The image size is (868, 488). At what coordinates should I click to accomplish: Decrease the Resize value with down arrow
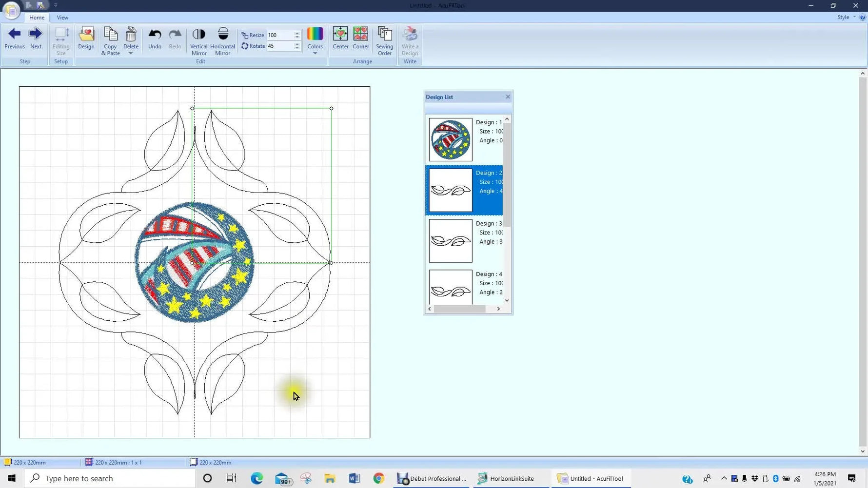(x=297, y=38)
